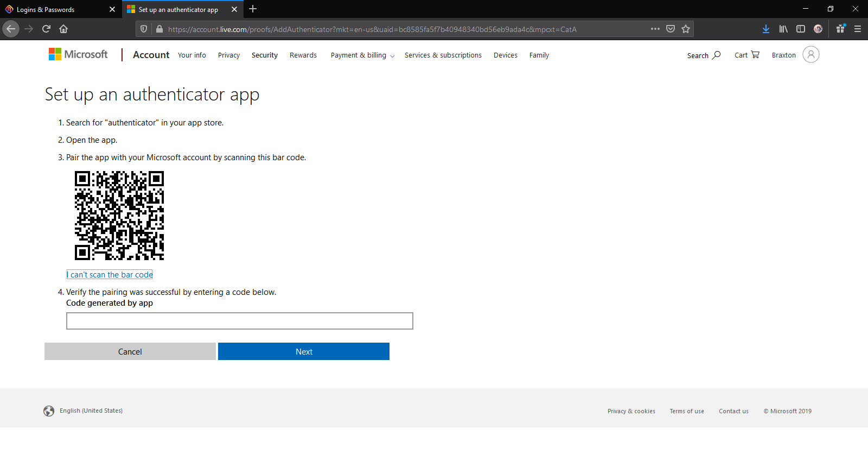Open the downloads arrow panel
Screen dimensions: 868x467
[x=766, y=29]
